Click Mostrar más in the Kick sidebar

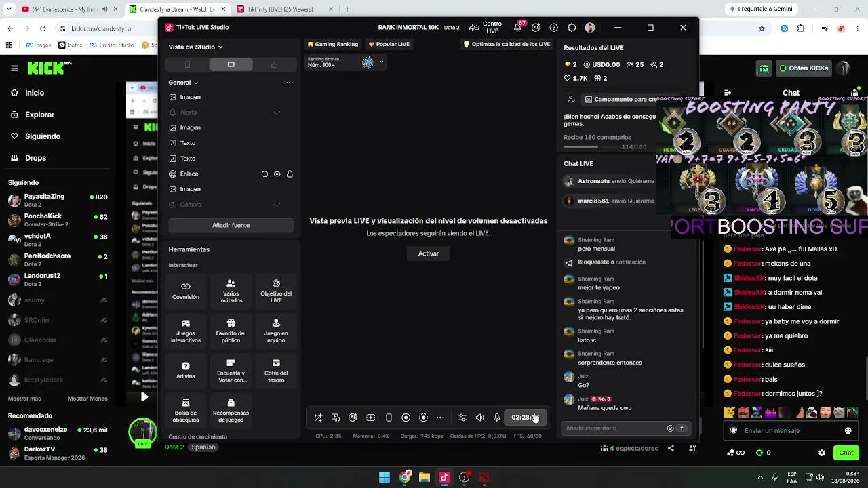click(x=24, y=399)
